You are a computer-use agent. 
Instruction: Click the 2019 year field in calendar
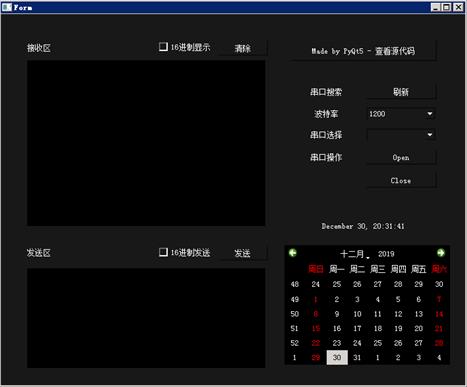(x=386, y=254)
